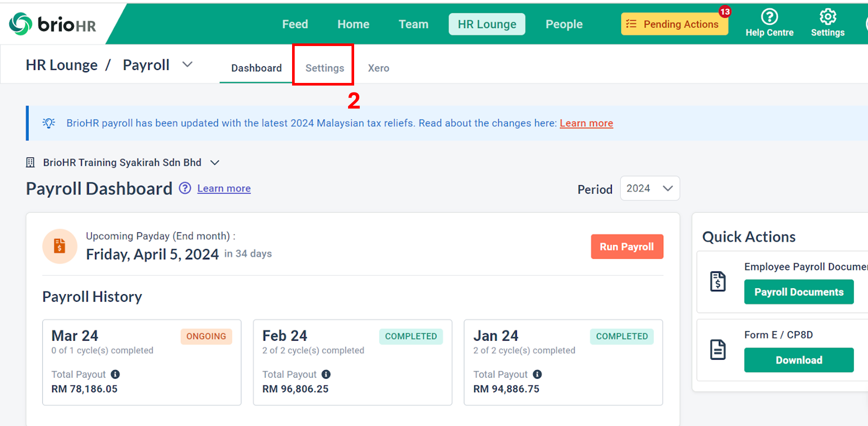Click the orange payday document icon

pyautogui.click(x=60, y=246)
